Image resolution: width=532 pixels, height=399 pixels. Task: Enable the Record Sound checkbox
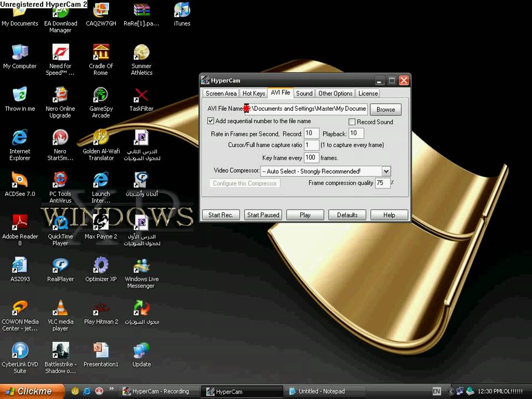352,122
